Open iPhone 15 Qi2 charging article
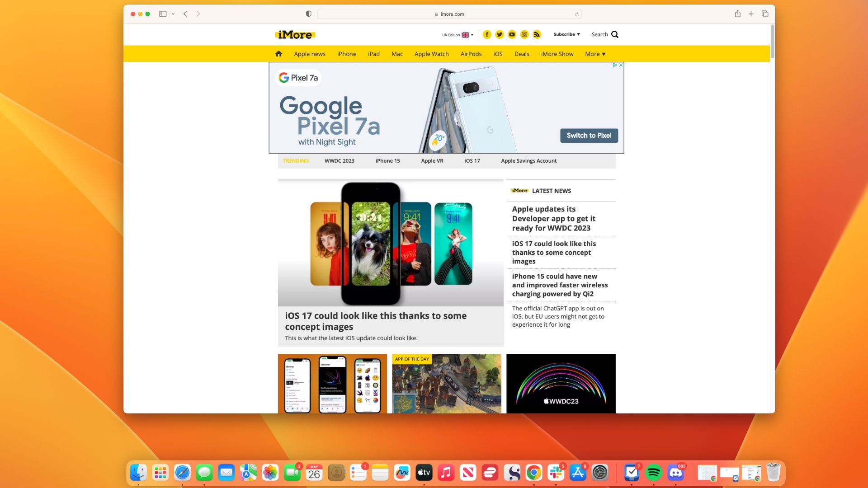Image resolution: width=868 pixels, height=488 pixels. point(560,285)
